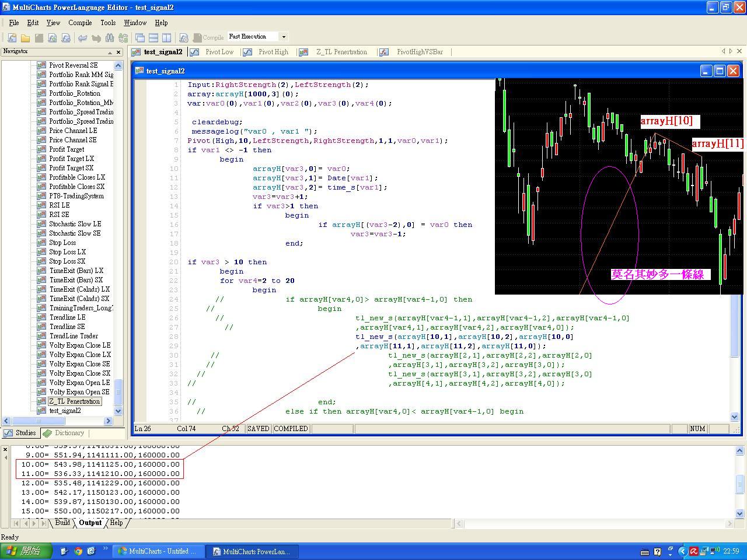Click the Cascade windows toolbar icon

[x=140, y=37]
